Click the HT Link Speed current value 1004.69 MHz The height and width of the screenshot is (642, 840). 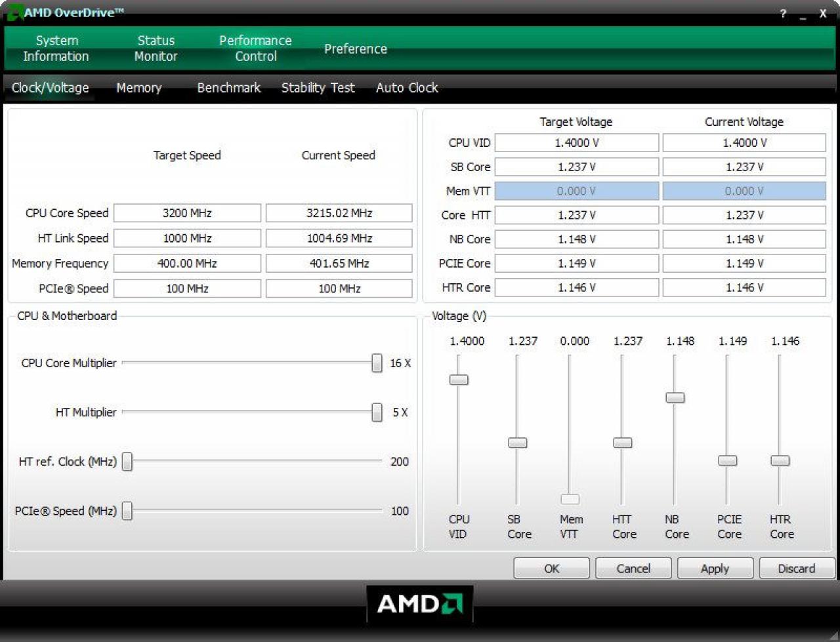coord(339,238)
